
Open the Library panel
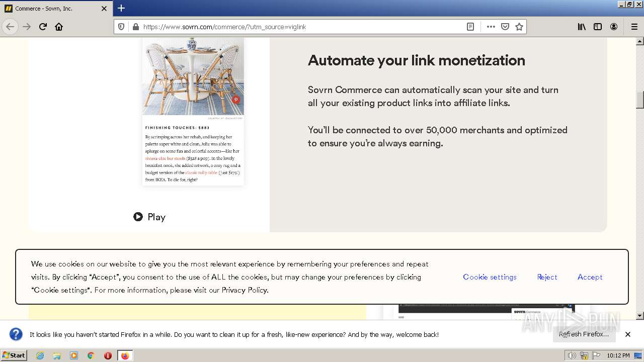click(x=582, y=27)
